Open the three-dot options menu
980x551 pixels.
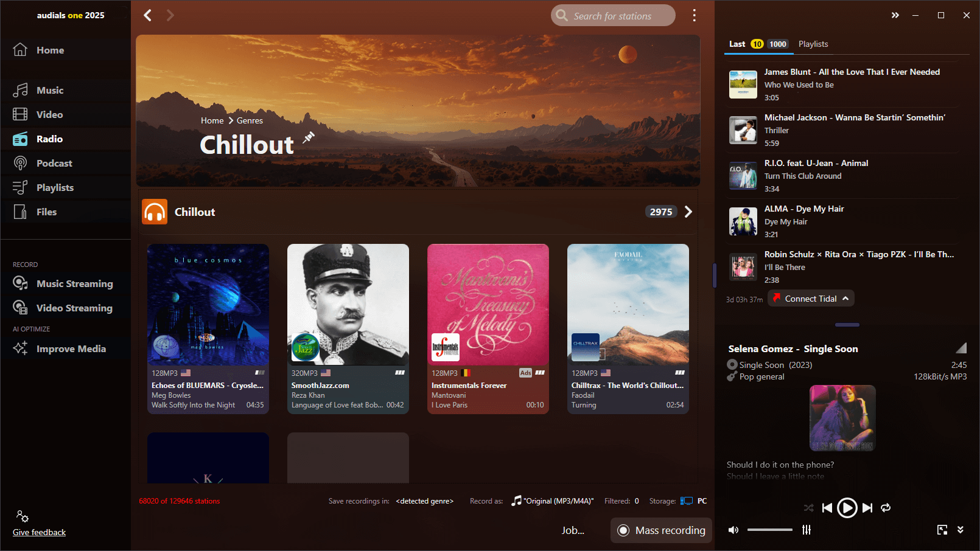[694, 15]
